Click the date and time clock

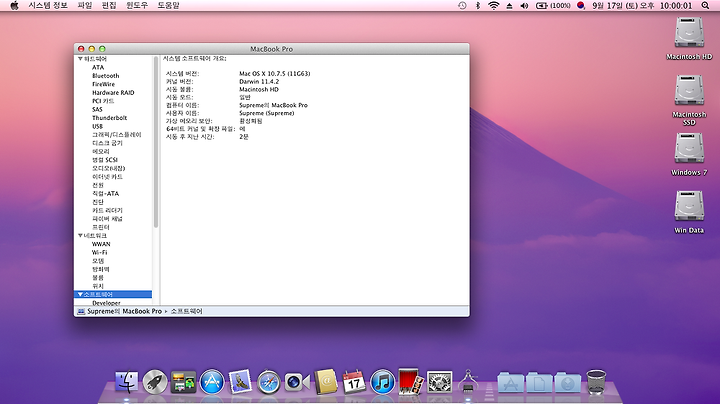642,6
